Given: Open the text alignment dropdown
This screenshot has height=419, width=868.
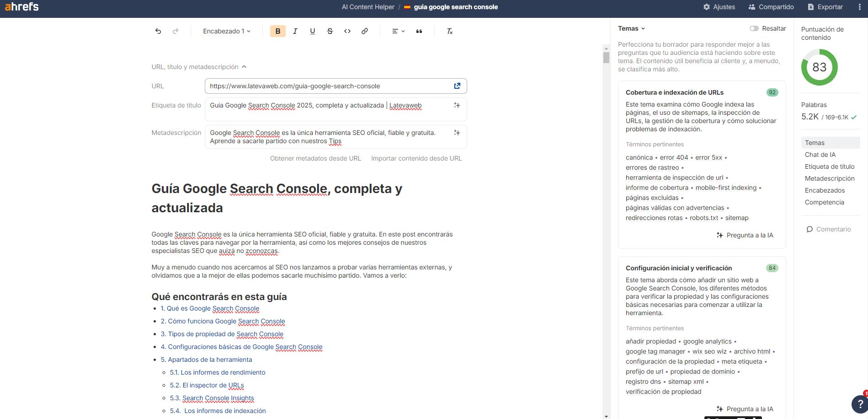Looking at the screenshot, I should tap(397, 31).
